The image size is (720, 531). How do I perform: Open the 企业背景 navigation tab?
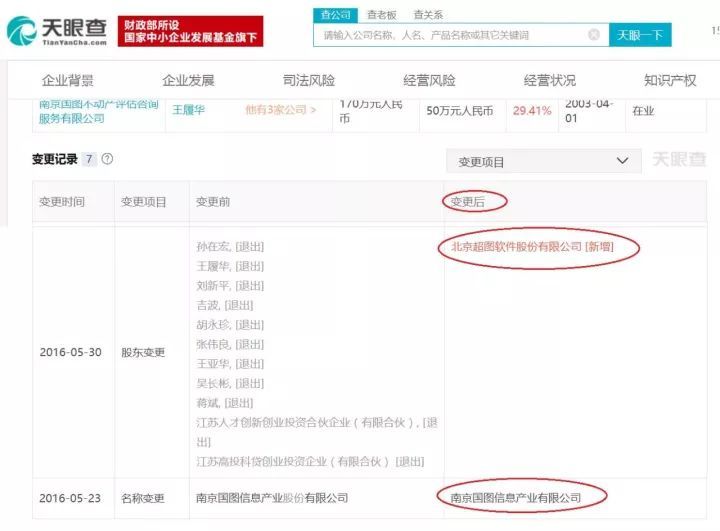[68, 81]
